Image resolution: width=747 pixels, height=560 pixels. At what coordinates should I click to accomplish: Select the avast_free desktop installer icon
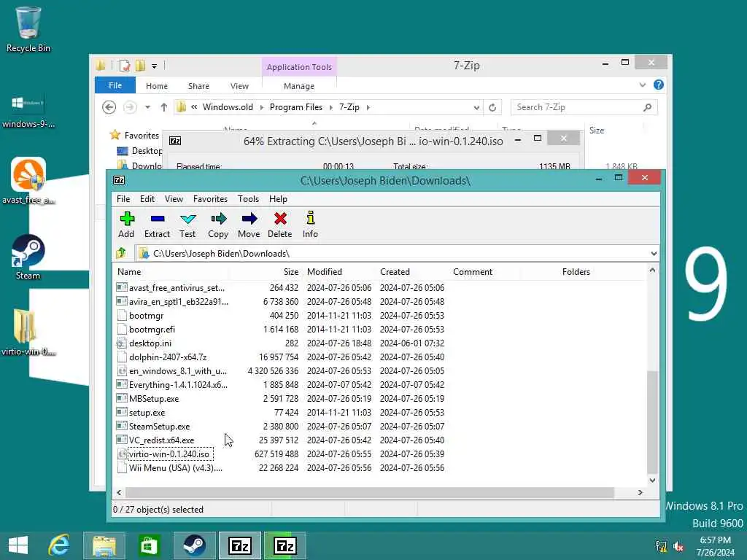(x=28, y=181)
